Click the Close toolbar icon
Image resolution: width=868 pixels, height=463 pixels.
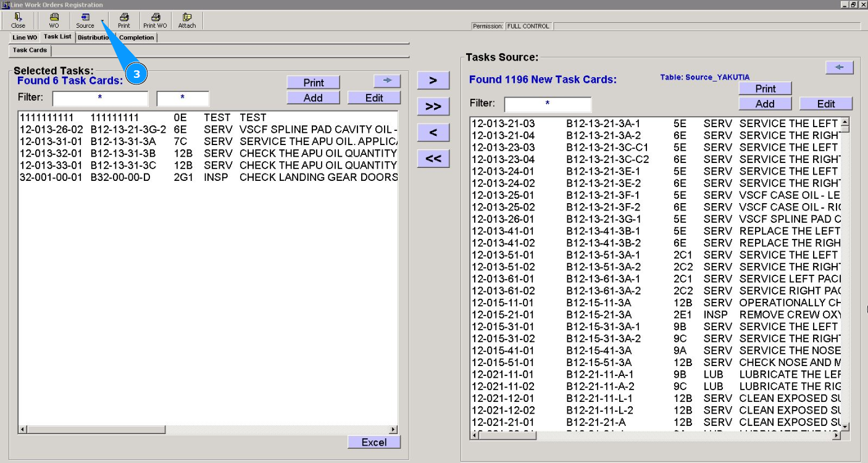tap(19, 21)
